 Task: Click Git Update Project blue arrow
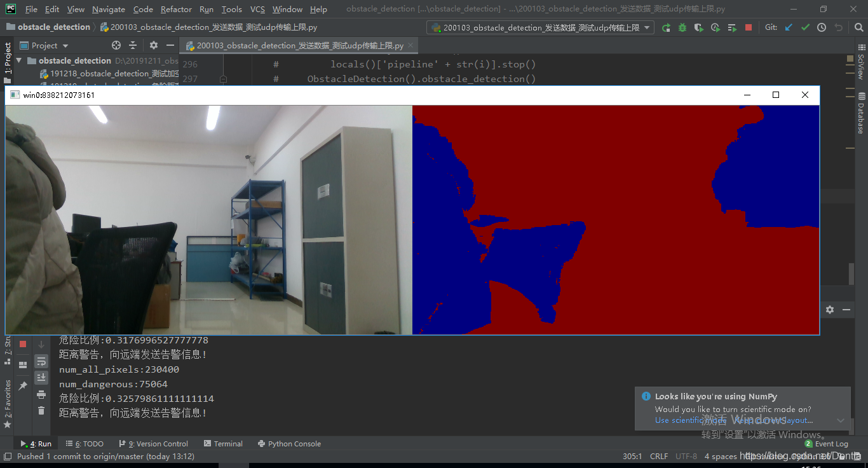click(789, 27)
